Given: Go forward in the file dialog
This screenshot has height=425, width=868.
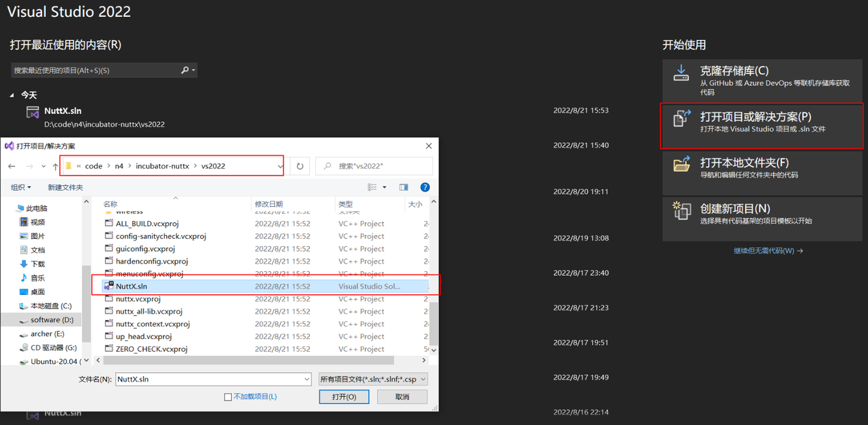Looking at the screenshot, I should [30, 166].
